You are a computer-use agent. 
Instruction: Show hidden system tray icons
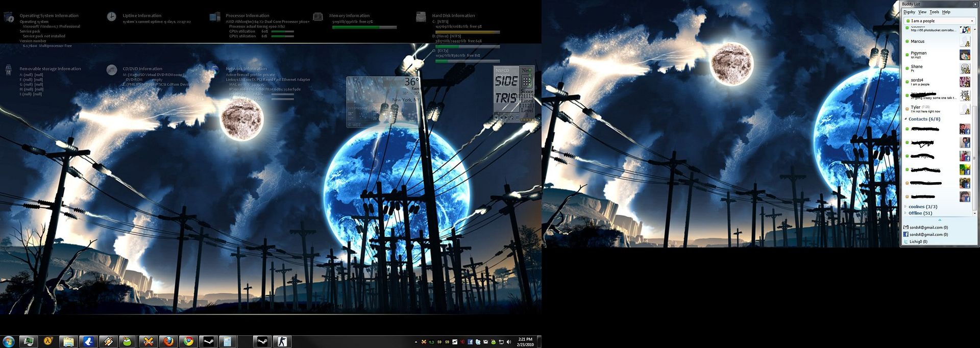click(416, 342)
